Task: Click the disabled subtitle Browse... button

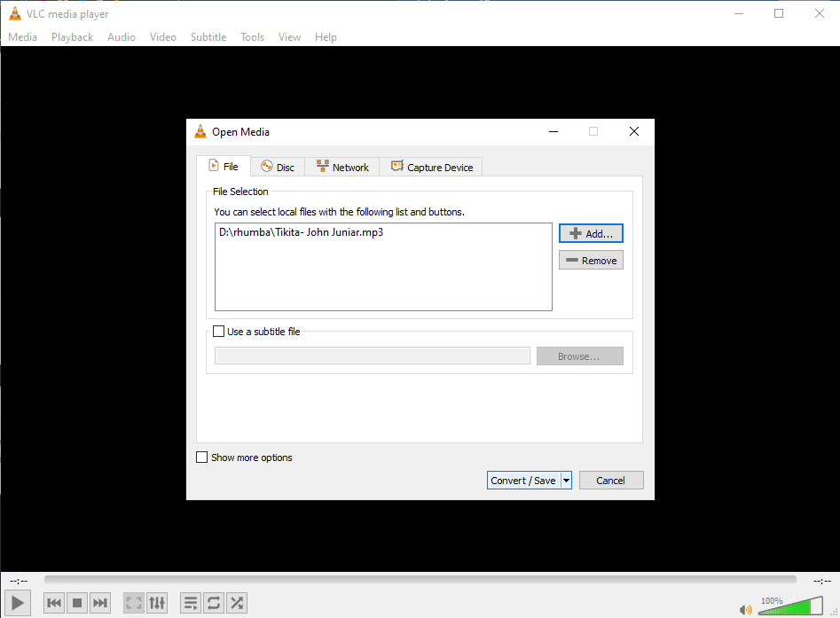Action: click(x=579, y=356)
